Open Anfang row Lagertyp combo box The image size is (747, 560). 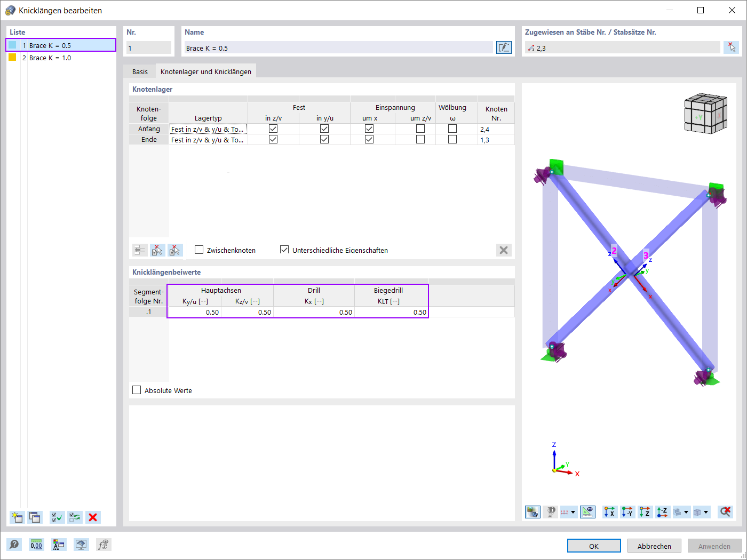pos(208,129)
